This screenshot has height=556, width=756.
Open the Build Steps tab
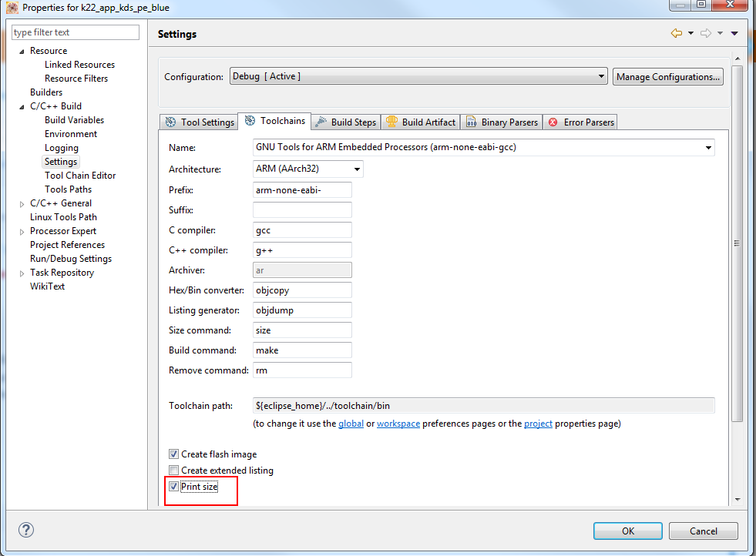tap(346, 122)
